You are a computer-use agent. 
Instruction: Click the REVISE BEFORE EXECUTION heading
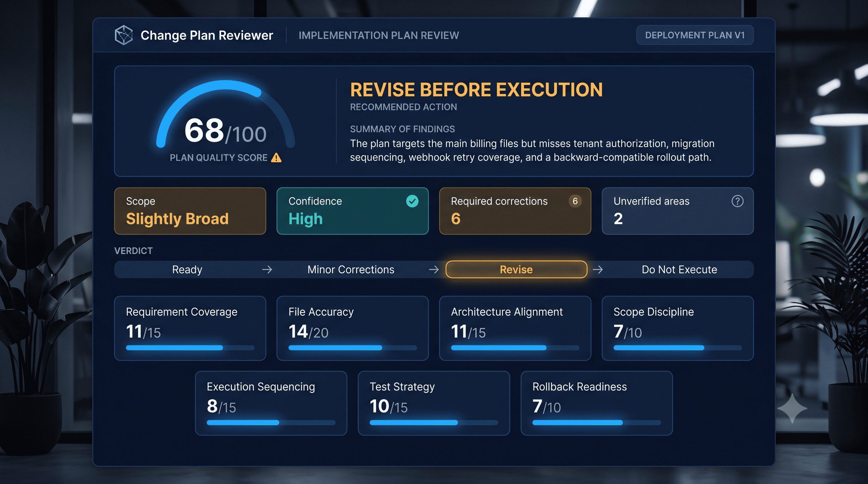click(476, 89)
